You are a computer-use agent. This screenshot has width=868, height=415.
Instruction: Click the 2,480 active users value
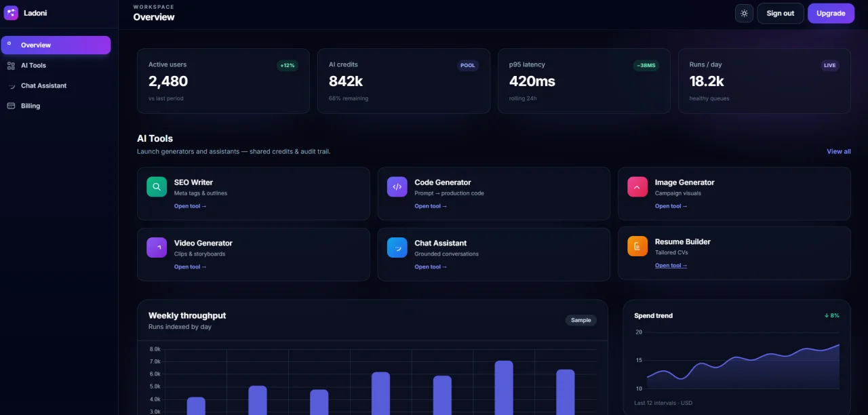pyautogui.click(x=168, y=81)
